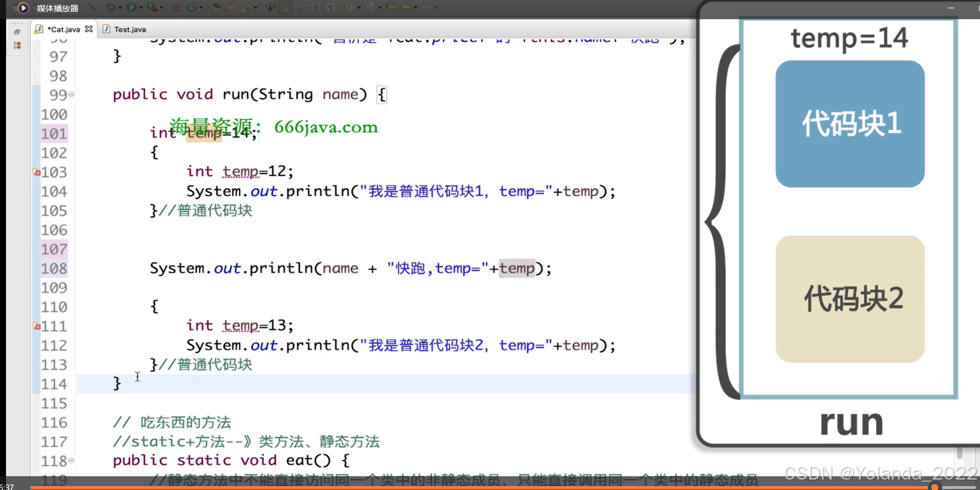Click the 'int temp=13;' code line

point(240,326)
